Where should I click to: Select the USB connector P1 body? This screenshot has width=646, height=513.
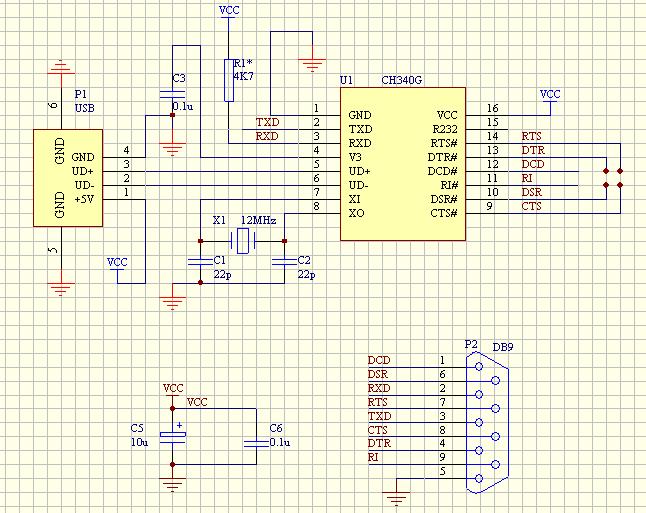tap(66, 177)
